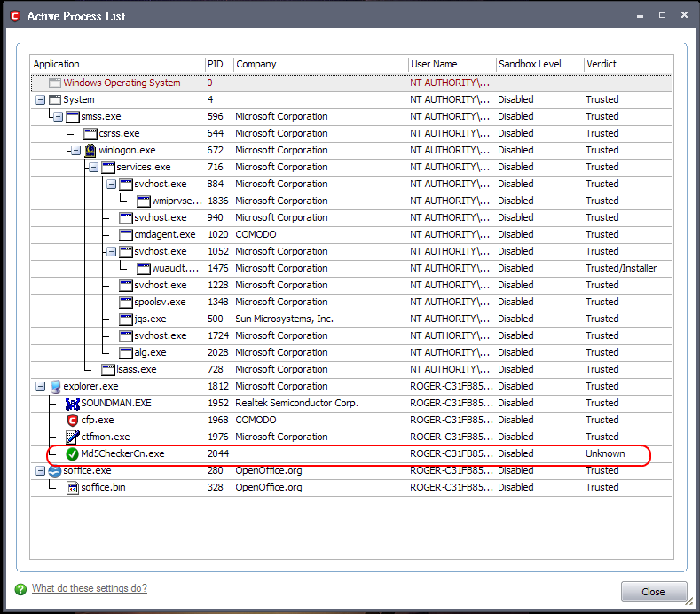Viewport: 700px width, 614px height.
Task: Click the PID 2028 cell for alg.exe
Action: (218, 353)
